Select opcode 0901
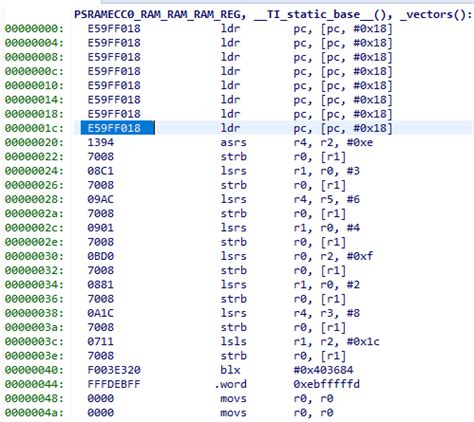Viewport: 474px width, 422px height. [x=101, y=228]
